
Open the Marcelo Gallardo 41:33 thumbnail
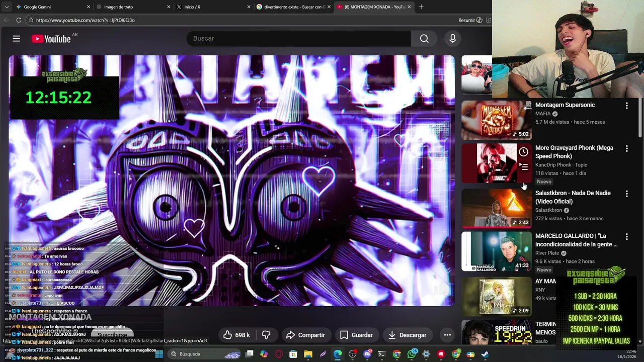(497, 251)
